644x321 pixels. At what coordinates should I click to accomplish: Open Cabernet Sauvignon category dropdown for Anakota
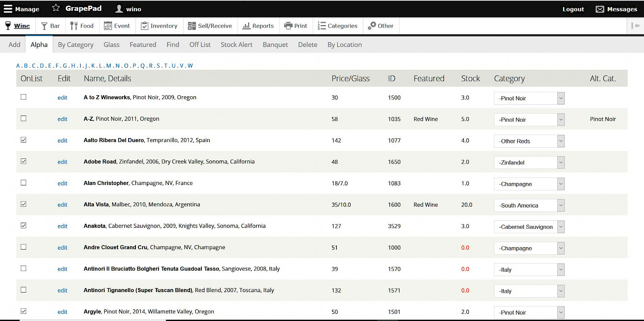(529, 227)
